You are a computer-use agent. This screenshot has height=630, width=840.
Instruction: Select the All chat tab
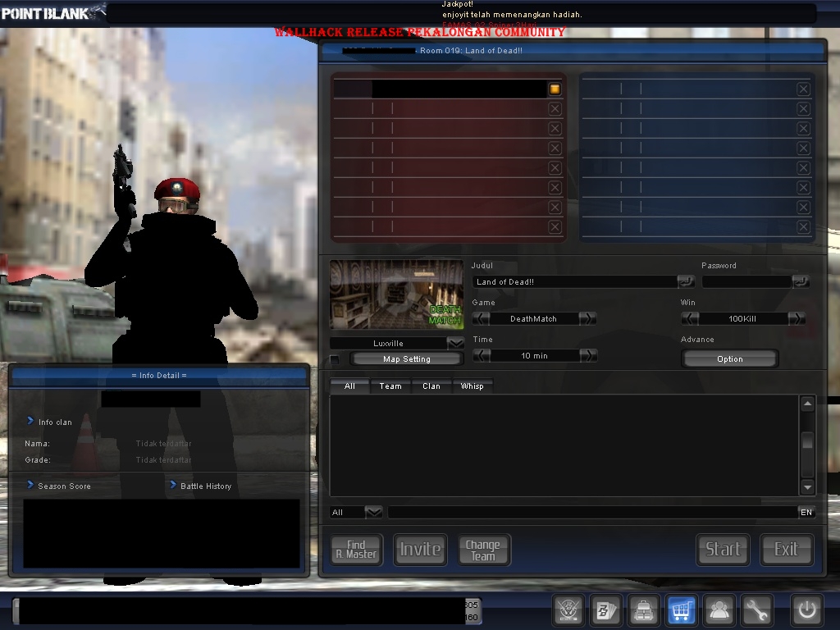click(349, 386)
